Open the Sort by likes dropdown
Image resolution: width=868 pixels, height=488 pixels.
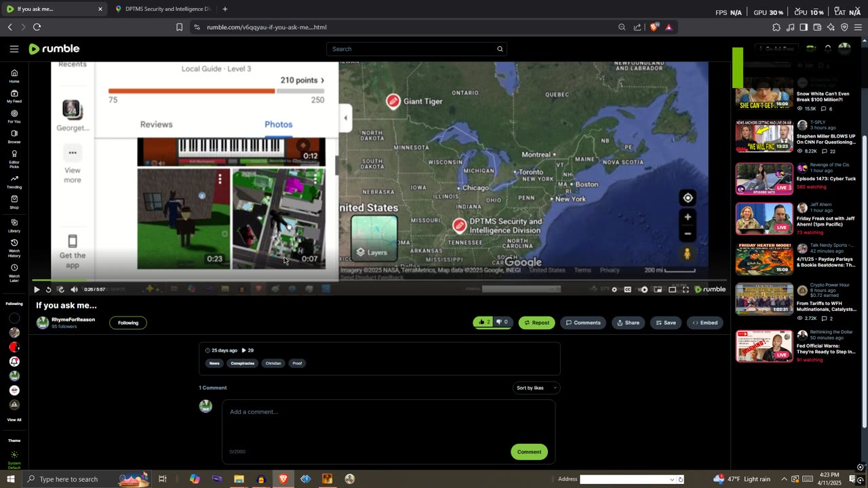[x=536, y=388]
